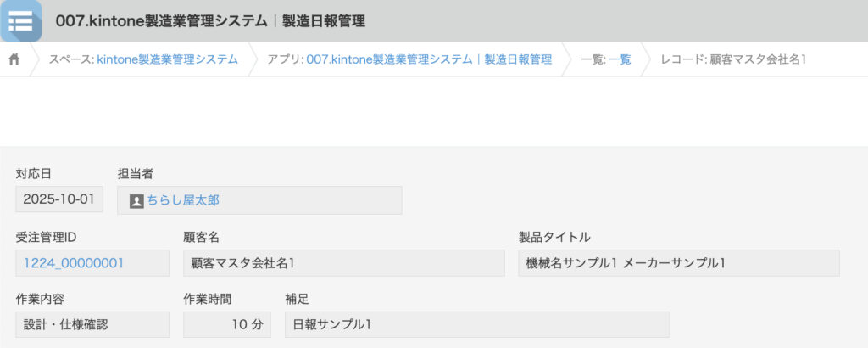The height and width of the screenshot is (348, 868).
Task: Click the user avatar icon beside ちらし屋太郎
Action: pyautogui.click(x=136, y=201)
